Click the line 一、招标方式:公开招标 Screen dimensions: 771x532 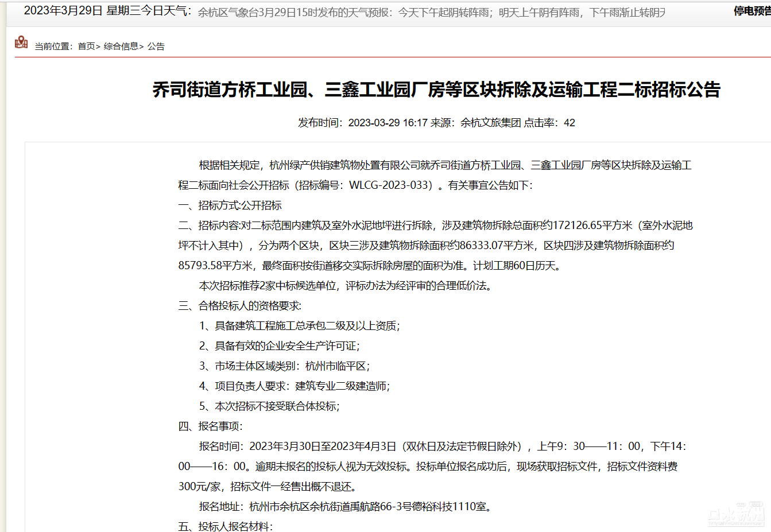[x=230, y=205]
